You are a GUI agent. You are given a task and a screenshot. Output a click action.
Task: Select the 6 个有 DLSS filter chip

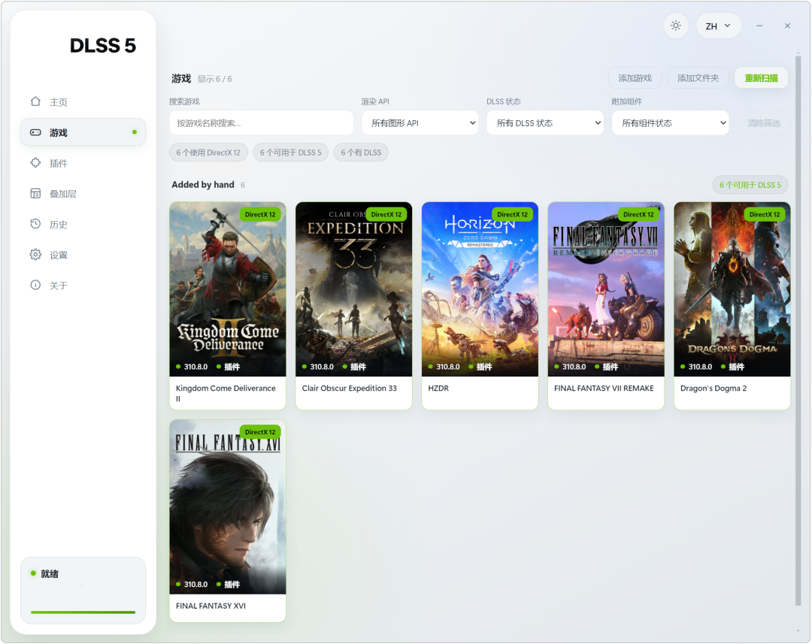361,153
